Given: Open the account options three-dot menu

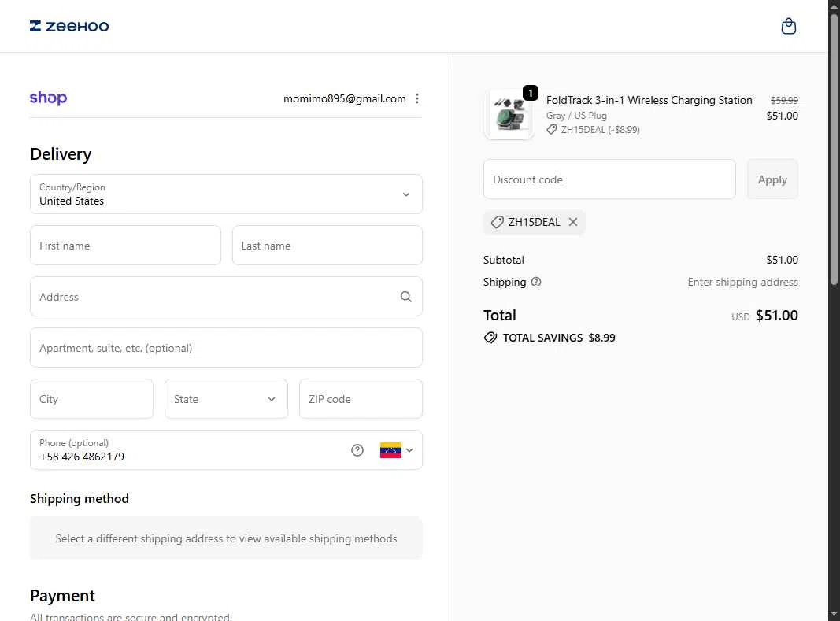Looking at the screenshot, I should pyautogui.click(x=416, y=98).
